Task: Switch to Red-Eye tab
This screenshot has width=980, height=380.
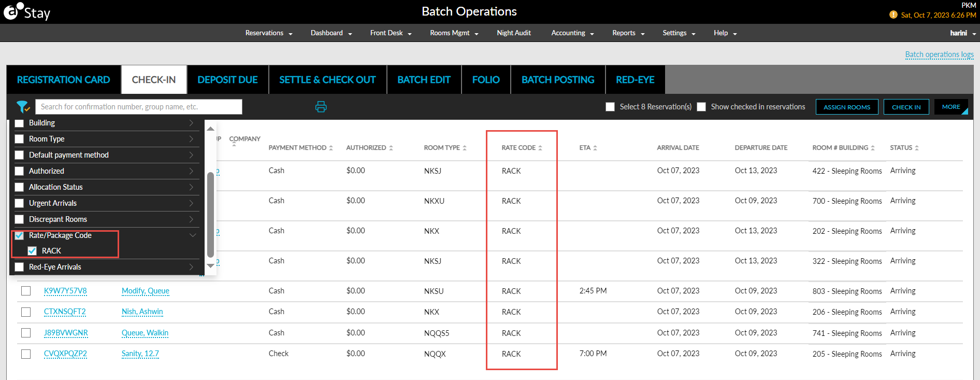Action: (635, 80)
